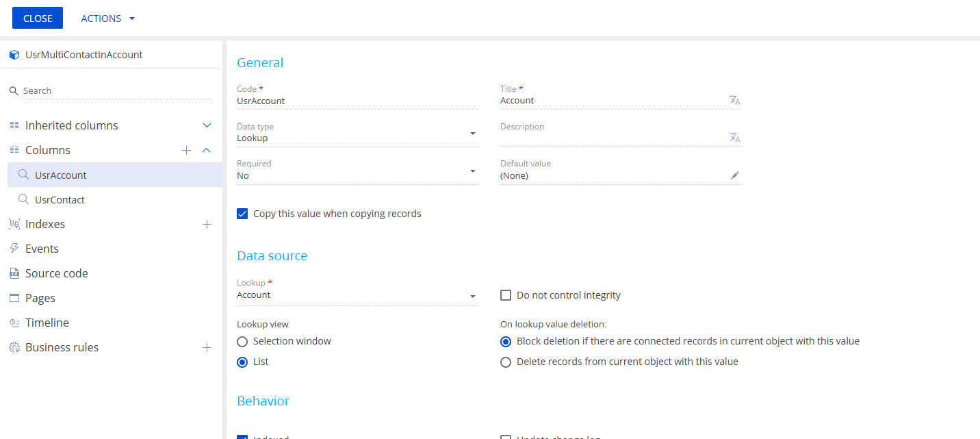Open translation icon for Title field

pyautogui.click(x=735, y=100)
